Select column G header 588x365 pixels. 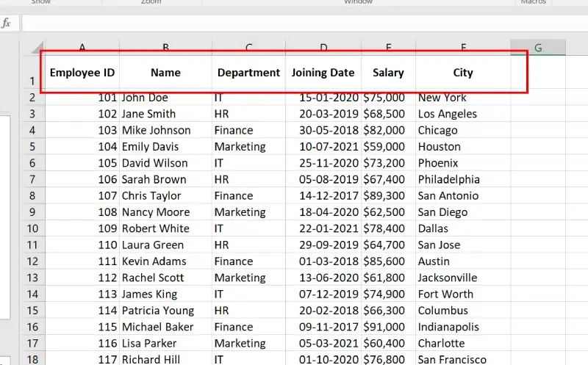(538, 48)
